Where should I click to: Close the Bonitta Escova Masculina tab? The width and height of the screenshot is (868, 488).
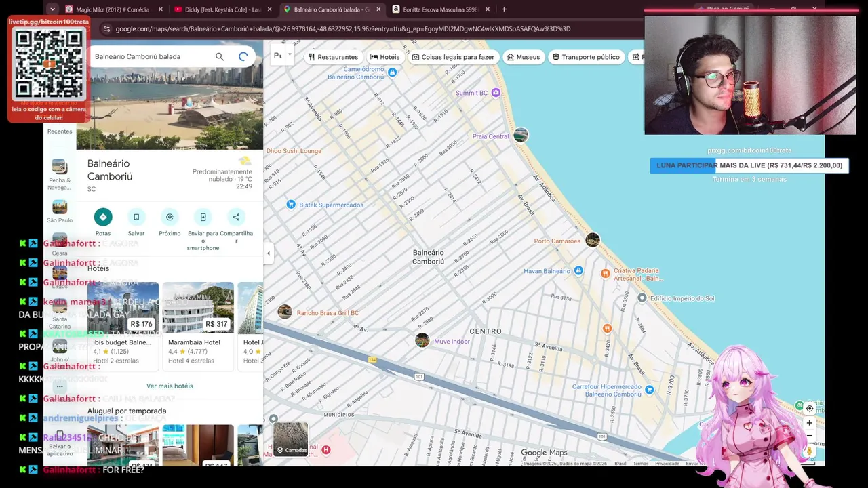(x=488, y=9)
